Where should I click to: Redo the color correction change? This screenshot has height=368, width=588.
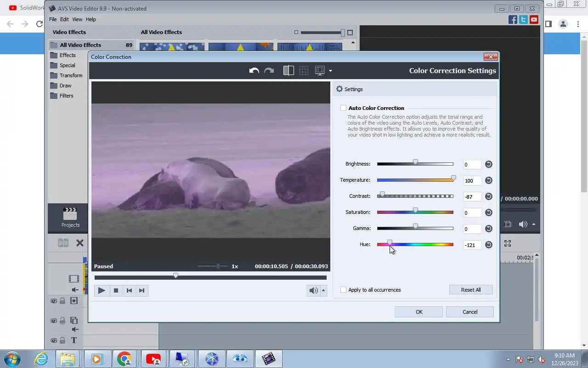pos(269,70)
